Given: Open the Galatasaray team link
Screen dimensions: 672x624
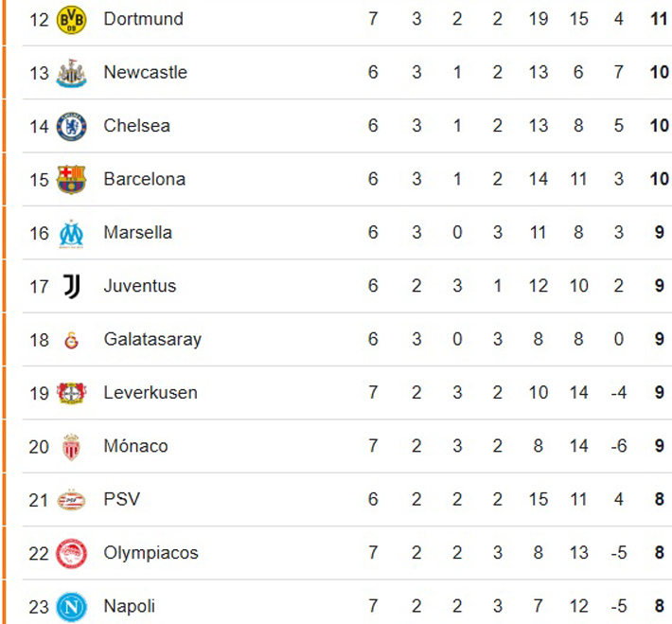Looking at the screenshot, I should tap(151, 340).
